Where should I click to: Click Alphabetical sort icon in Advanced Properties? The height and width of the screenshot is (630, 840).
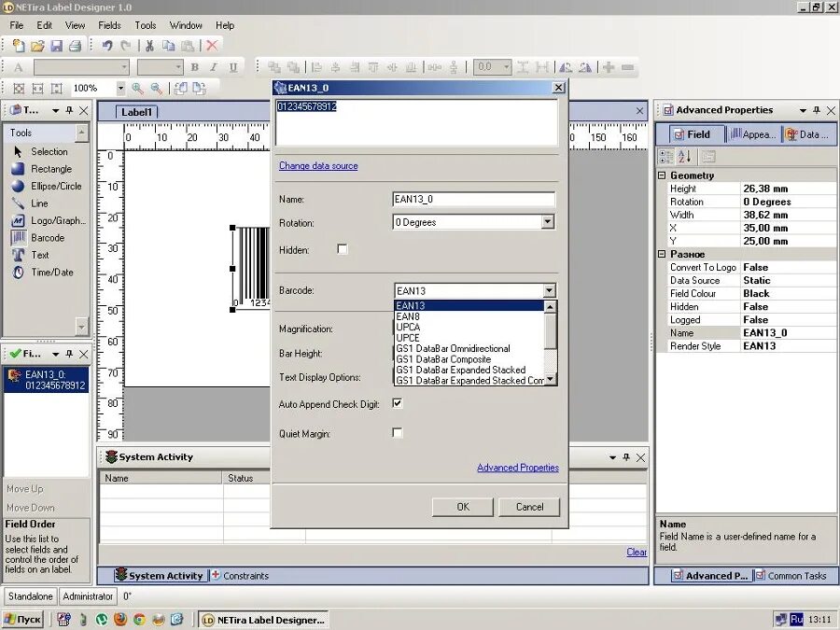click(x=685, y=157)
